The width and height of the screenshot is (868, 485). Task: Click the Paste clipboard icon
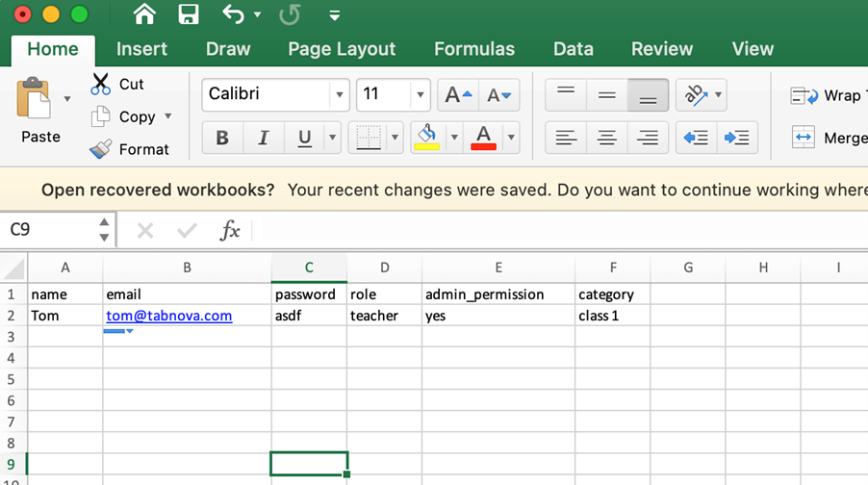(34, 98)
